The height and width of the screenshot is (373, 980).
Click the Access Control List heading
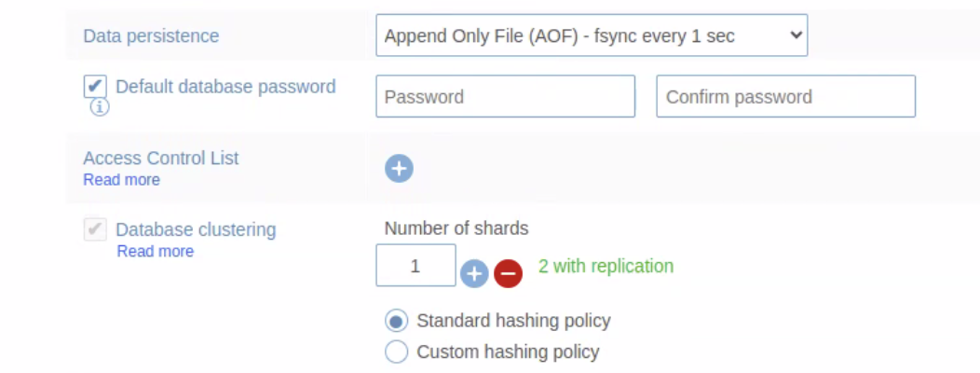160,158
